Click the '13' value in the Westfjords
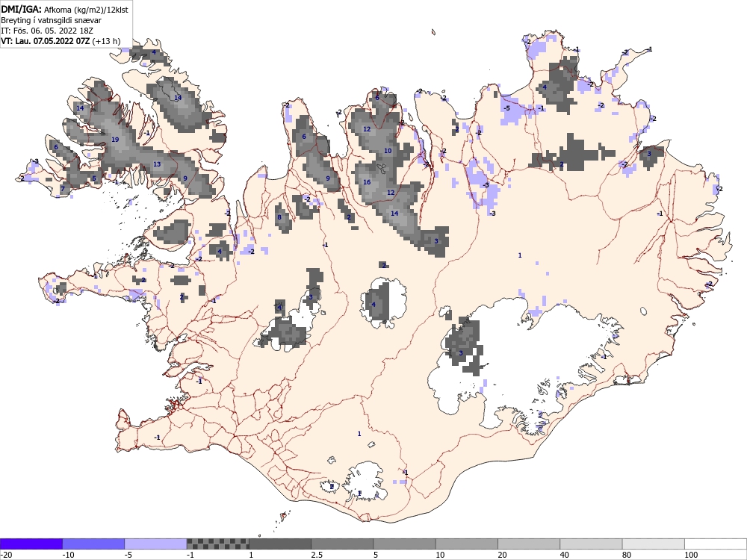 coord(157,164)
